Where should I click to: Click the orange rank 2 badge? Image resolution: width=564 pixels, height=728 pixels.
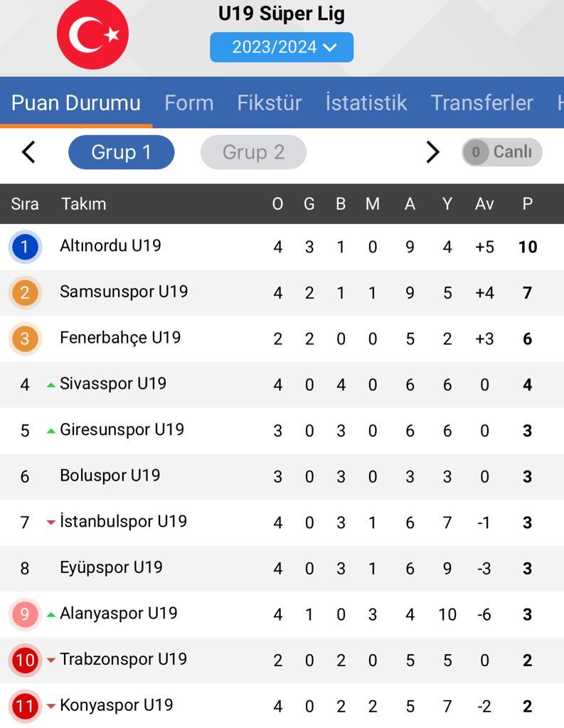tap(25, 292)
